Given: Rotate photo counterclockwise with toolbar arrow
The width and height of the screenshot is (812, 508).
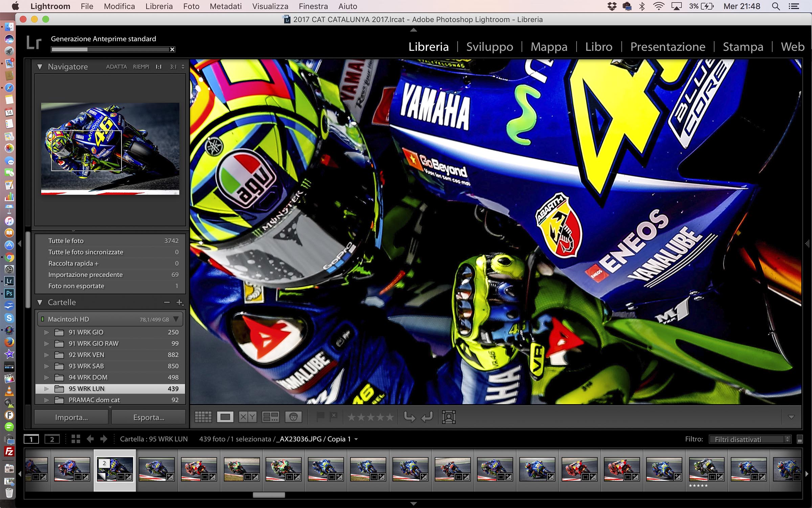Looking at the screenshot, I should pyautogui.click(x=409, y=417).
